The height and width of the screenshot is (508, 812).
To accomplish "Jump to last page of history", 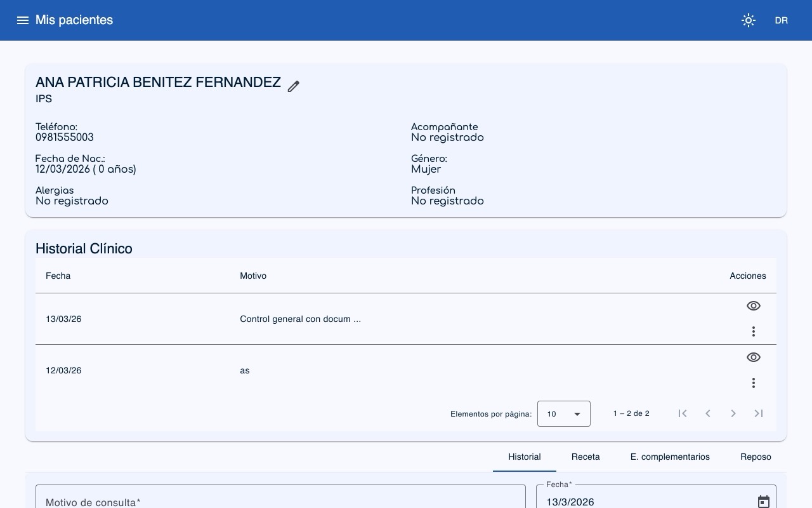I will click(x=759, y=413).
